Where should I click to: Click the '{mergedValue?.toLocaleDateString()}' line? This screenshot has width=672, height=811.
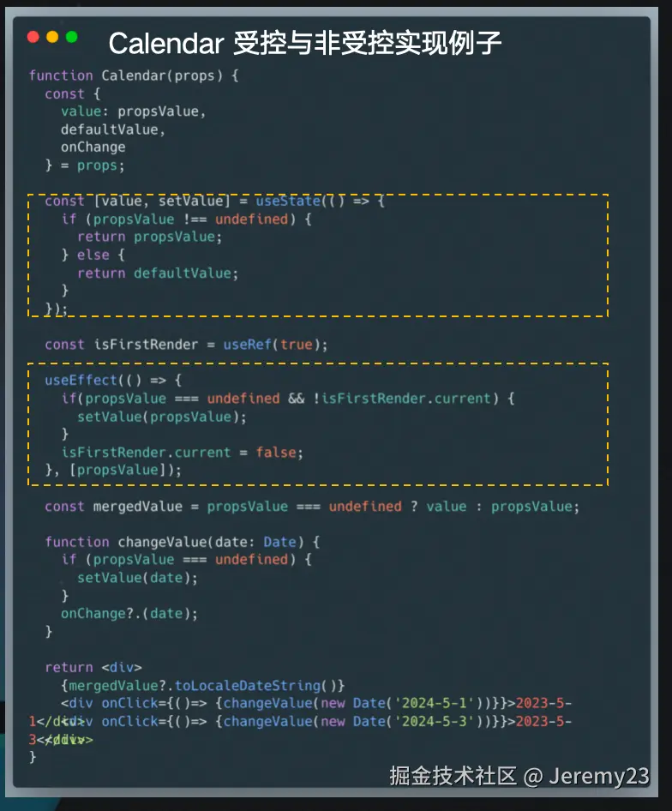tap(203, 686)
